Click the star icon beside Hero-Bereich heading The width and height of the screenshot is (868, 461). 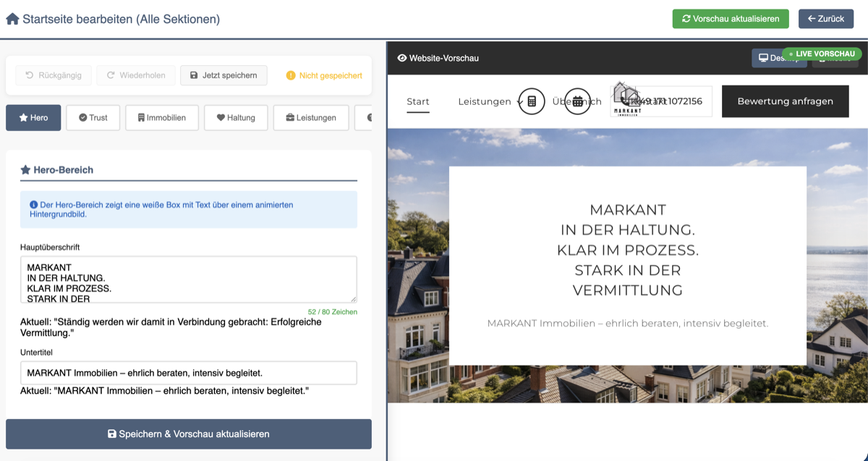tap(25, 170)
